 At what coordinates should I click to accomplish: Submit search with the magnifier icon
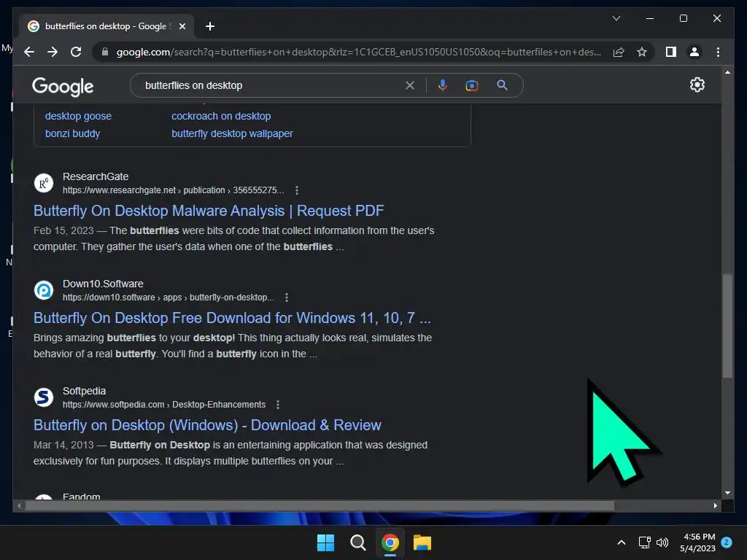(502, 85)
